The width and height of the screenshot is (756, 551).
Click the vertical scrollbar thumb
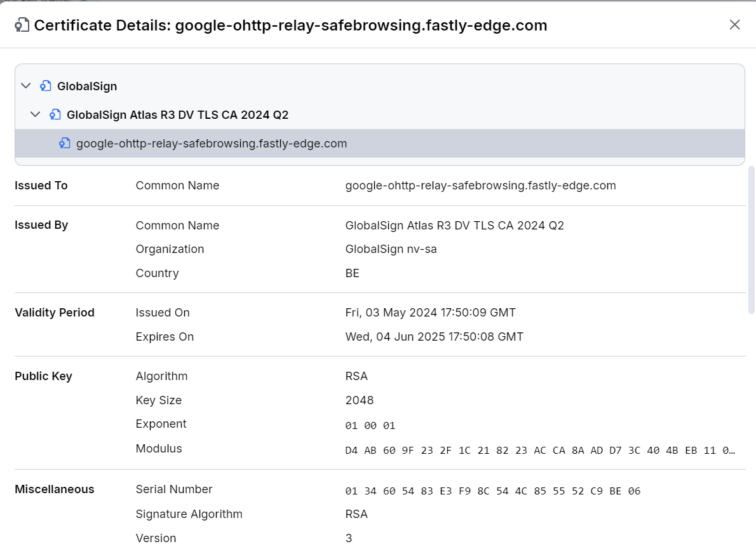click(752, 241)
